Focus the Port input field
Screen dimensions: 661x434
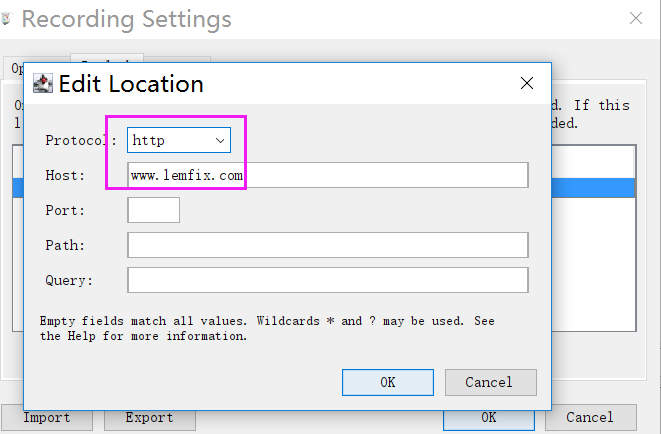(153, 210)
